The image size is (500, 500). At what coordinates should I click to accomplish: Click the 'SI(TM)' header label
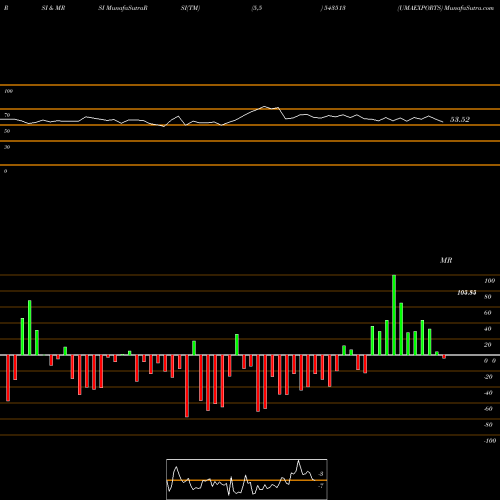coord(190,8)
